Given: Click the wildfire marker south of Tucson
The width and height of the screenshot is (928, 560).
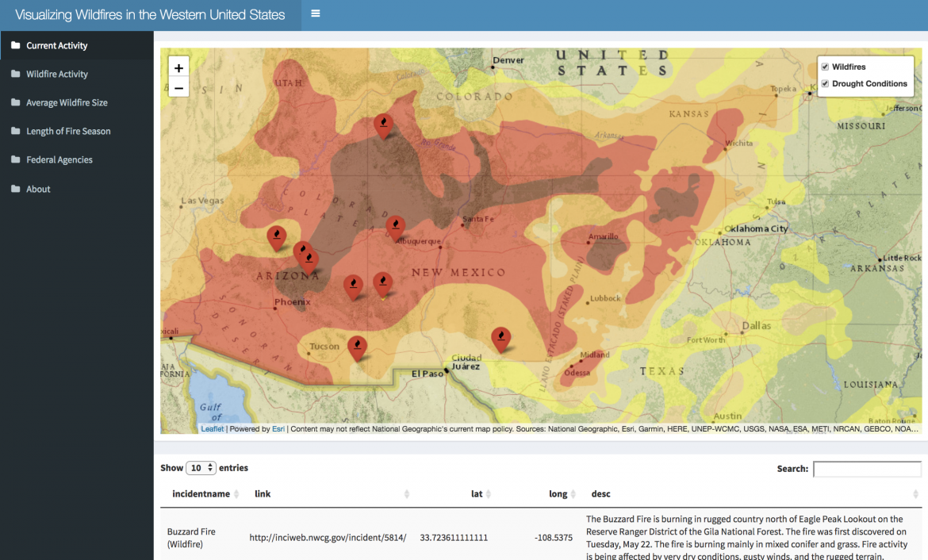Looking at the screenshot, I should point(357,347).
